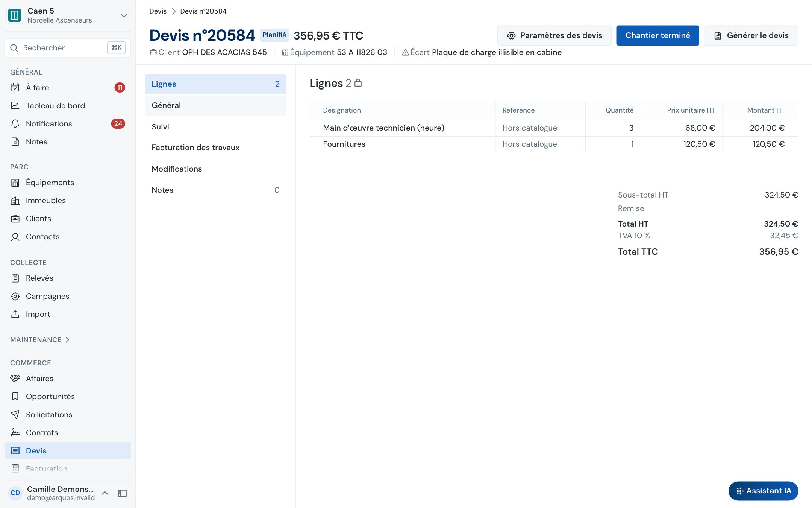The height and width of the screenshot is (508, 812).
Task: Open the quote Notes tab with count 0
Action: pos(215,190)
